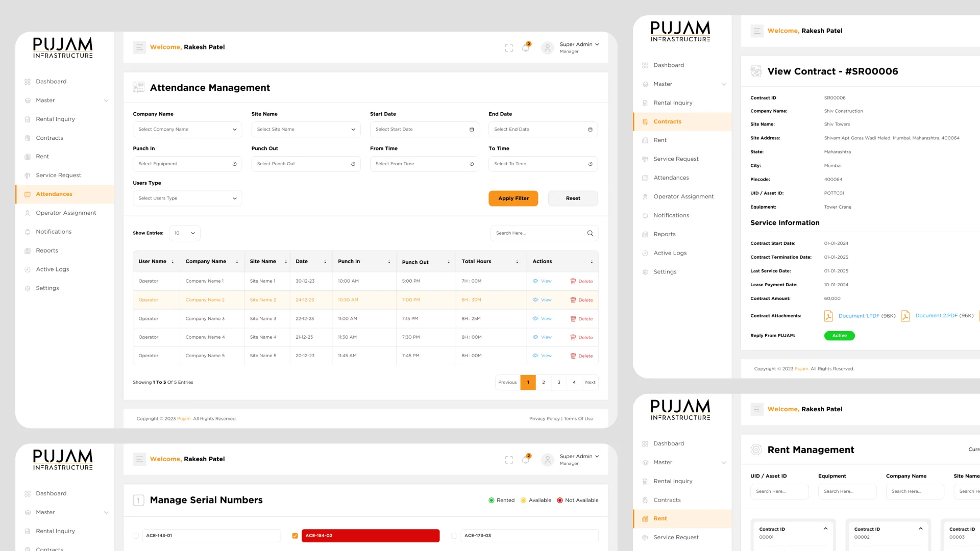The height and width of the screenshot is (551, 980).
Task: Click the Apply Filter button
Action: [x=513, y=198]
